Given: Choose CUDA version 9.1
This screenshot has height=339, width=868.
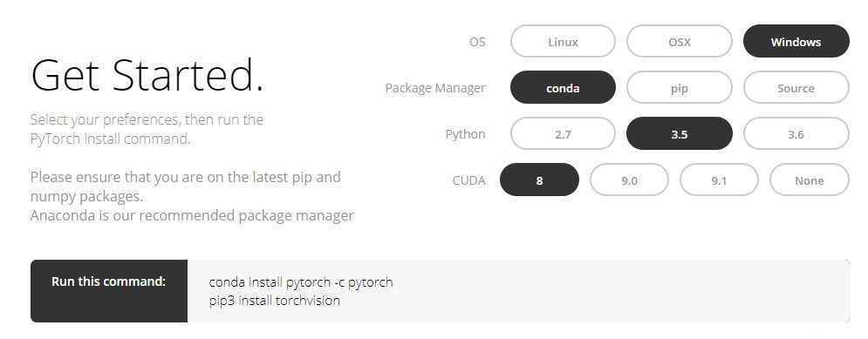Looking at the screenshot, I should (719, 180).
